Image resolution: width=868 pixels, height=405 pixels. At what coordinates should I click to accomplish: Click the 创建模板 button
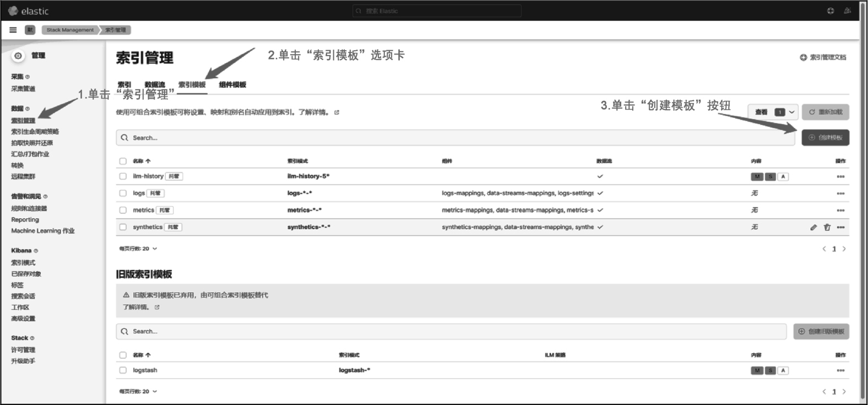pos(825,138)
